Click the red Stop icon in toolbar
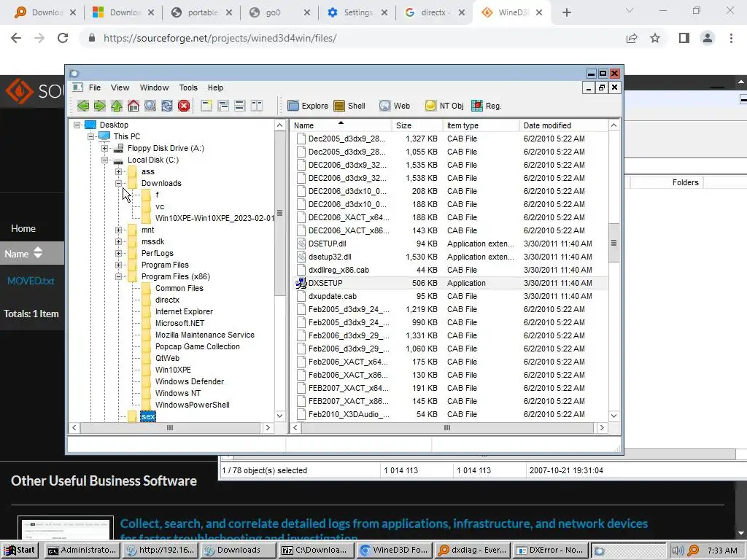Screen dimensions: 747x560 [x=184, y=106]
